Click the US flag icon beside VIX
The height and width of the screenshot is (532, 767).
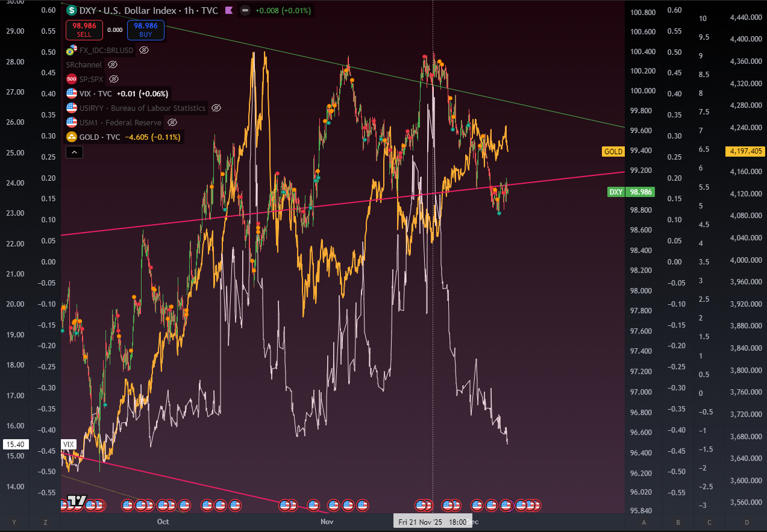(x=72, y=93)
